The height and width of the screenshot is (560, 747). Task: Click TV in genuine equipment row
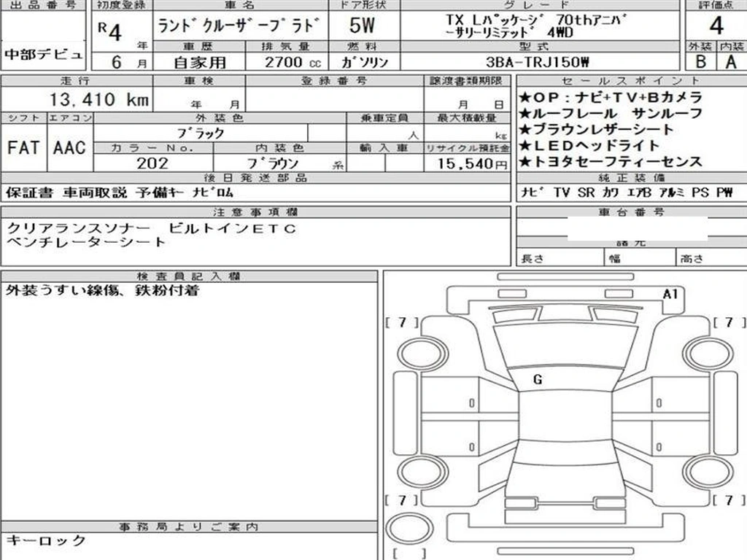[x=562, y=192]
